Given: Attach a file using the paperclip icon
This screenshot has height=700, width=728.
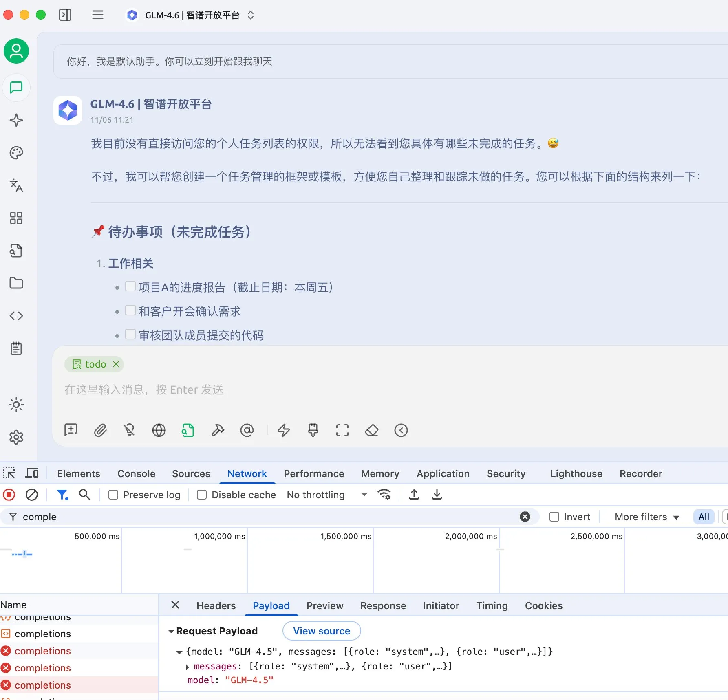Looking at the screenshot, I should pyautogui.click(x=100, y=430).
